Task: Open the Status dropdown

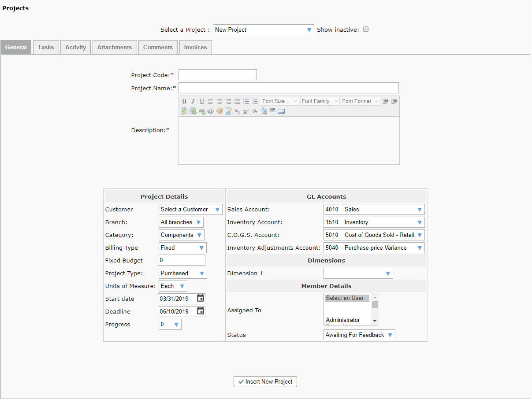Action: click(x=359, y=335)
